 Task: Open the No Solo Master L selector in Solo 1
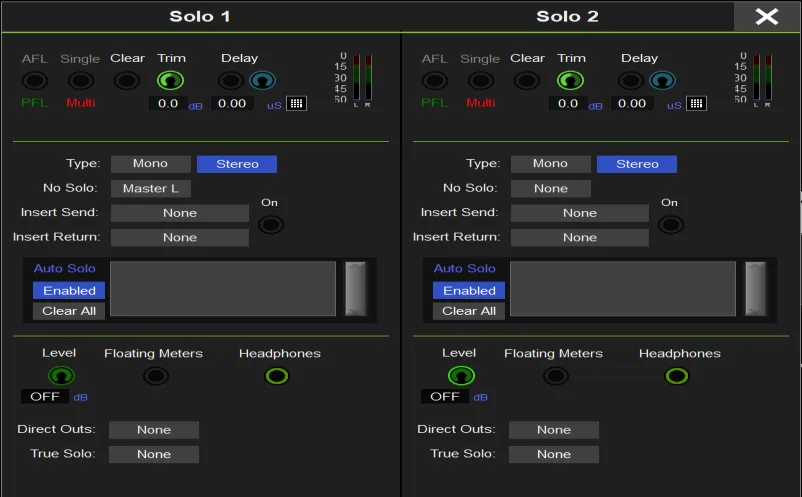click(151, 188)
